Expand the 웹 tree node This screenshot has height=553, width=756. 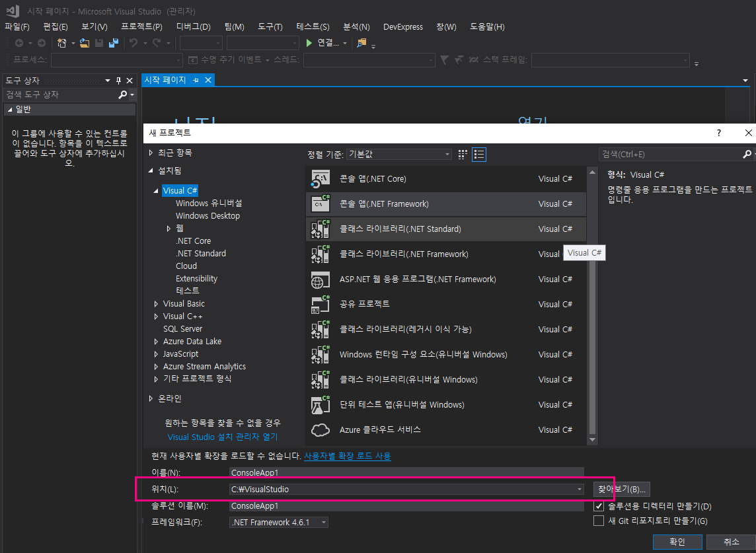click(169, 229)
